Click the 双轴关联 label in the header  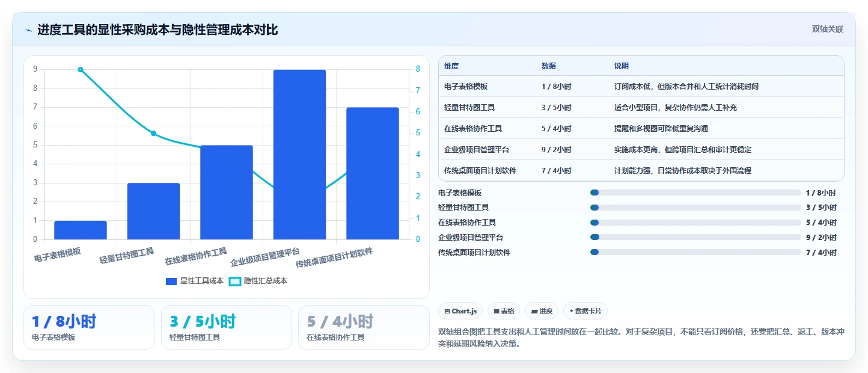tap(828, 29)
